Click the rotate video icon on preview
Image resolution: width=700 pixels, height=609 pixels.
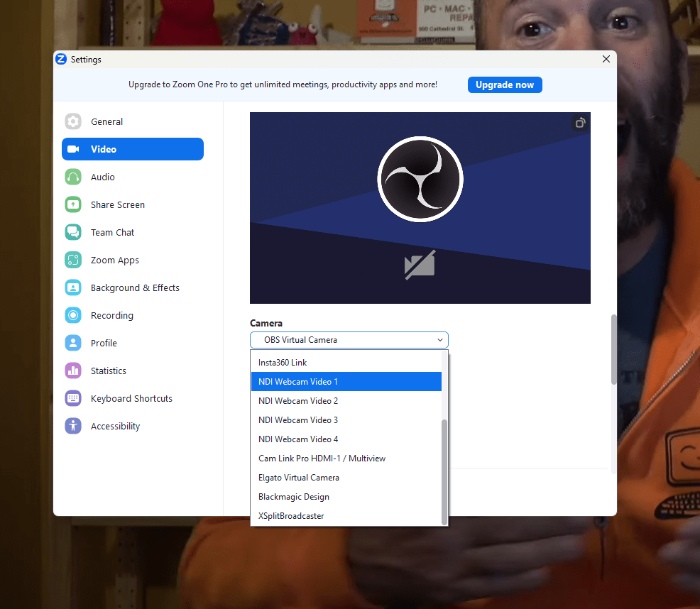coord(580,123)
